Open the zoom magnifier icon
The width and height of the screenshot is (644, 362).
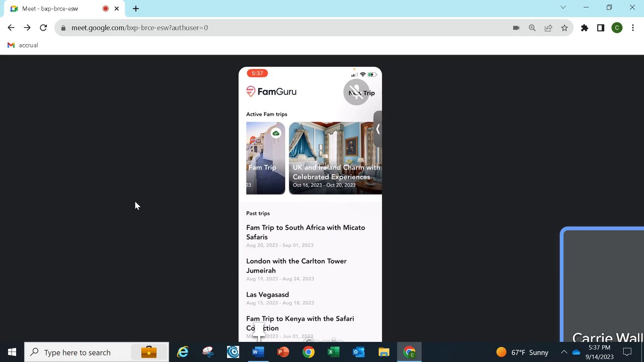(x=532, y=28)
